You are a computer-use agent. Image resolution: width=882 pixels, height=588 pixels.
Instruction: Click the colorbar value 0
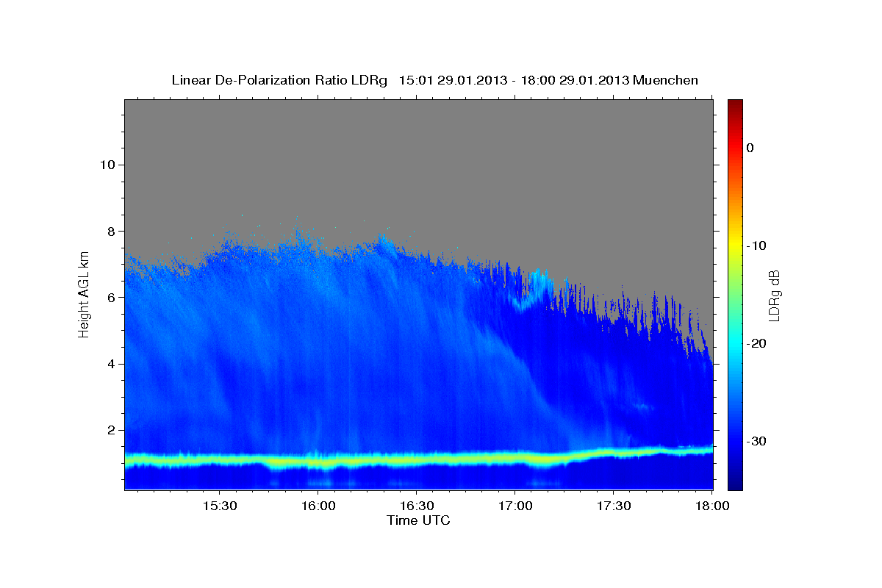750,148
